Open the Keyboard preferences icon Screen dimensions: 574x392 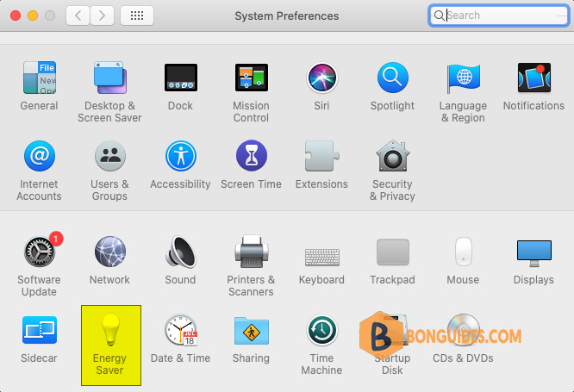tap(321, 257)
